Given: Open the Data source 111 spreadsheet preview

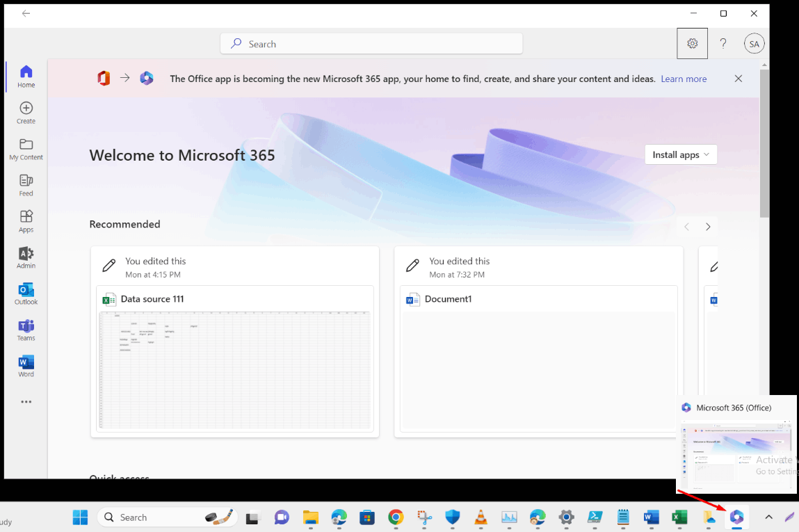Looking at the screenshot, I should coord(235,370).
